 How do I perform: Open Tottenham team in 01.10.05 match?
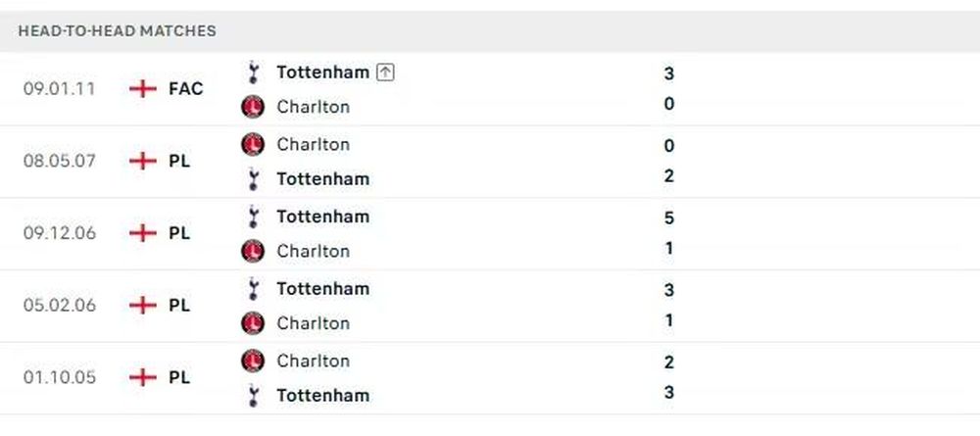tap(323, 396)
